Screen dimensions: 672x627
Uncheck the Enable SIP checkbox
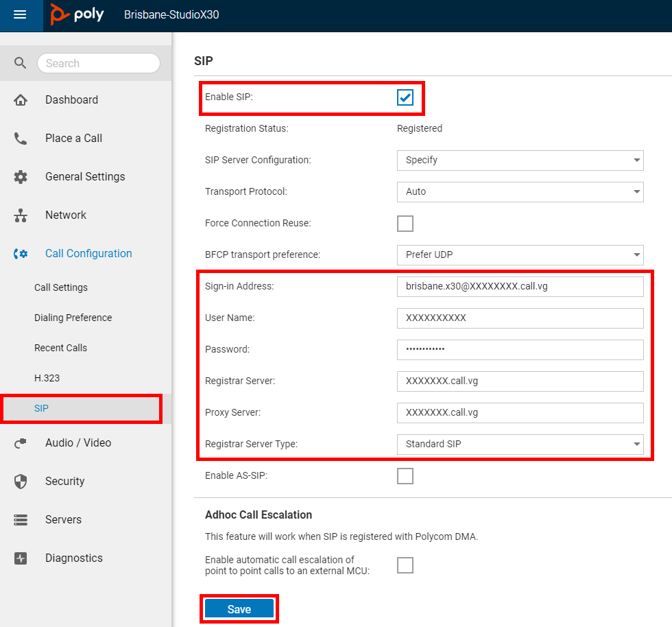tap(405, 97)
